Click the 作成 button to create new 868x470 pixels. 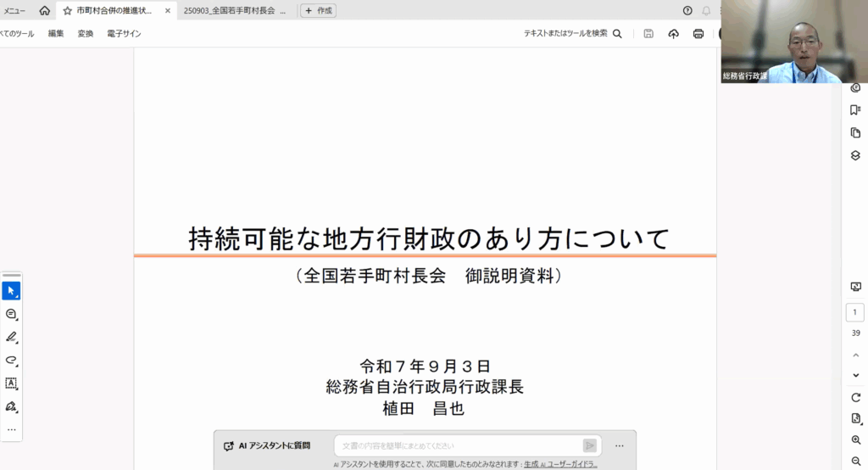[319, 11]
